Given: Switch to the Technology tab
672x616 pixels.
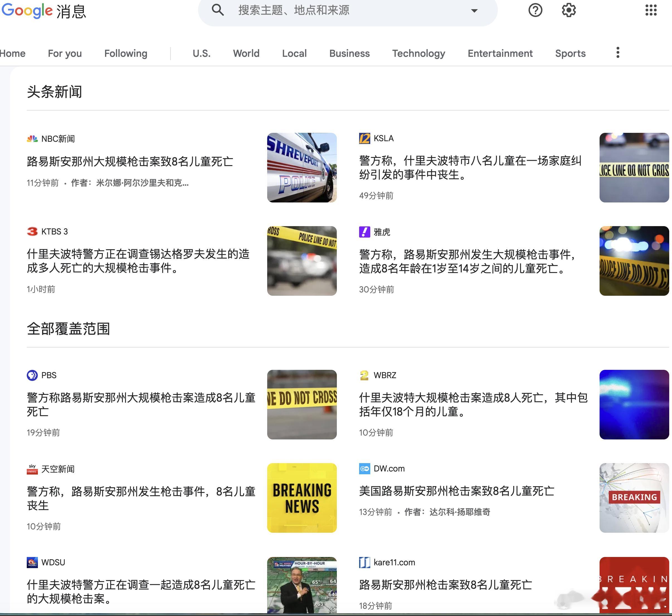Looking at the screenshot, I should (419, 53).
